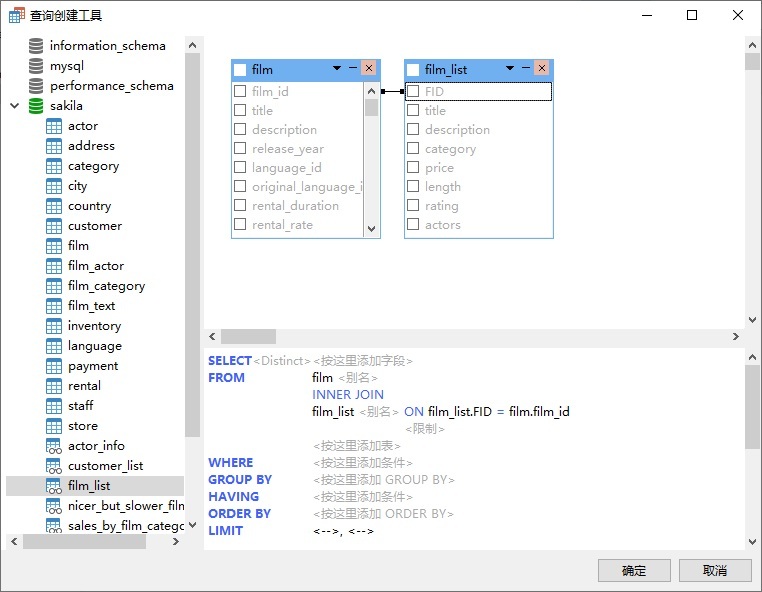The image size is (762, 592).
Task: Check the language_id field checkbox
Action: coord(240,167)
